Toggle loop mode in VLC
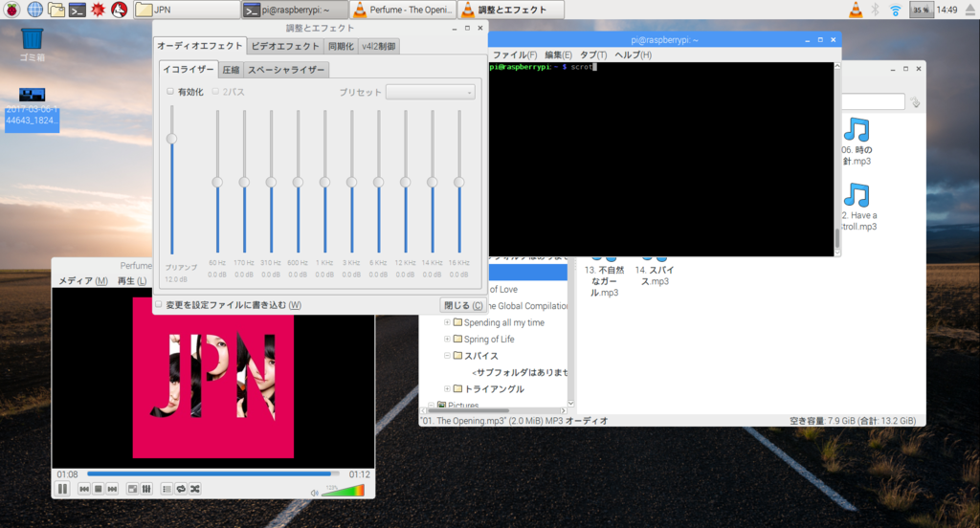Viewport: 980px width, 528px height. 181,489
